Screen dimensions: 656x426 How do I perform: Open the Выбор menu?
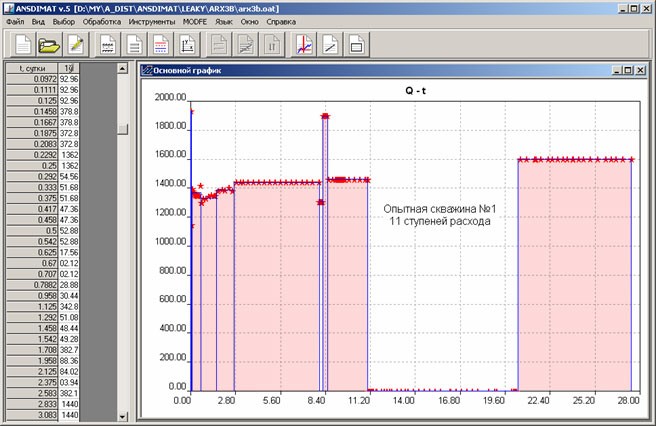pyautogui.click(x=64, y=22)
